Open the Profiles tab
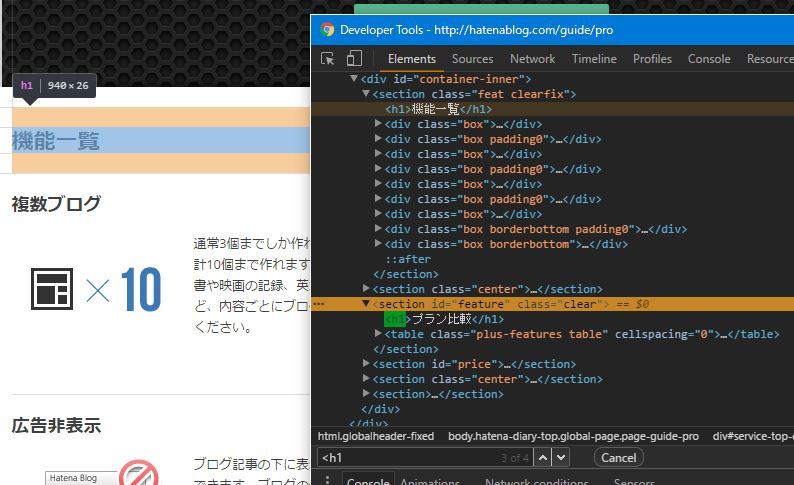 point(652,59)
